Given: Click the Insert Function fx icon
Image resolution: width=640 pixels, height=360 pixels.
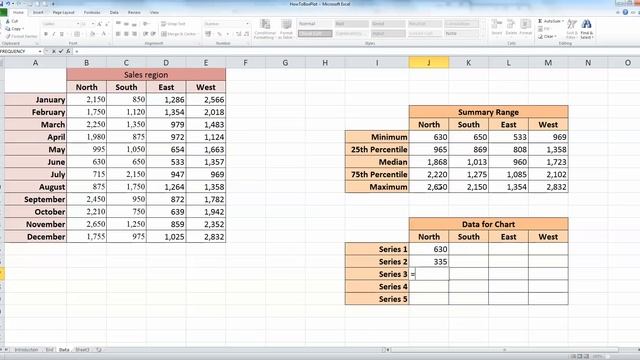Looking at the screenshot, I should tap(68, 51).
